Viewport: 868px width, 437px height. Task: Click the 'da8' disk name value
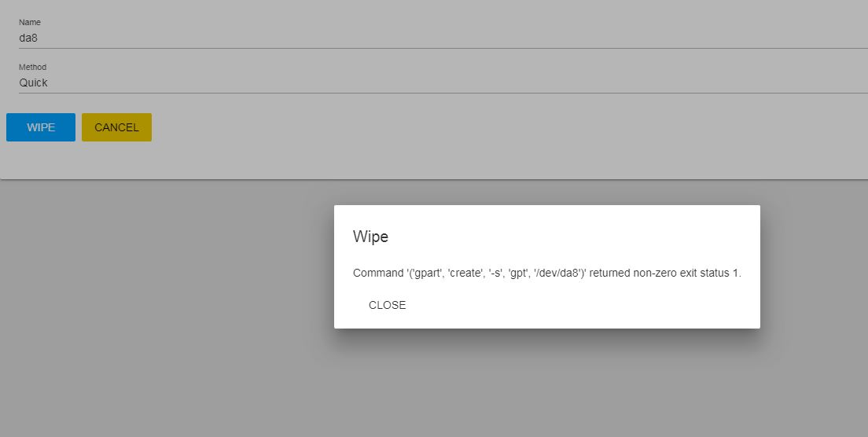click(28, 37)
